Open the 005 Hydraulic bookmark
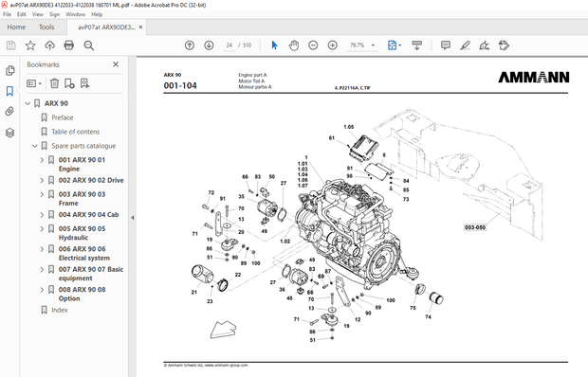The width and height of the screenshot is (588, 377). pos(83,233)
